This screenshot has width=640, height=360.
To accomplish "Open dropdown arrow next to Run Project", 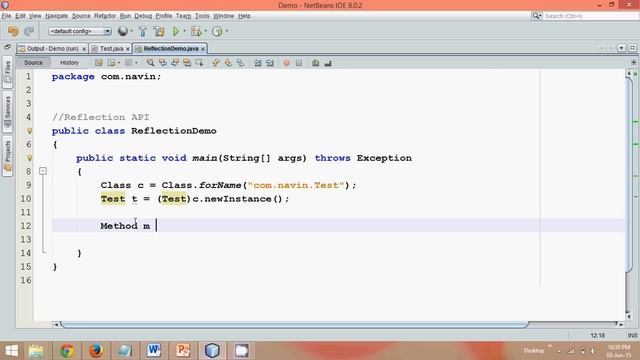I will 184,31.
